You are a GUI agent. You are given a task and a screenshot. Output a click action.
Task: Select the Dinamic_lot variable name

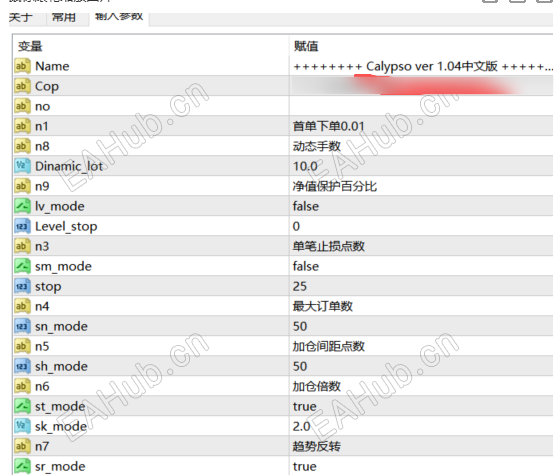69,166
